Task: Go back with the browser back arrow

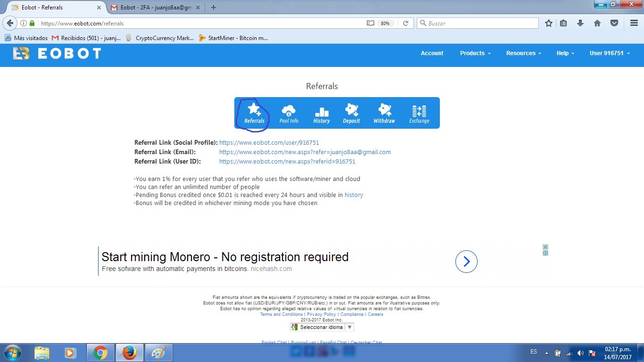Action: click(x=10, y=23)
